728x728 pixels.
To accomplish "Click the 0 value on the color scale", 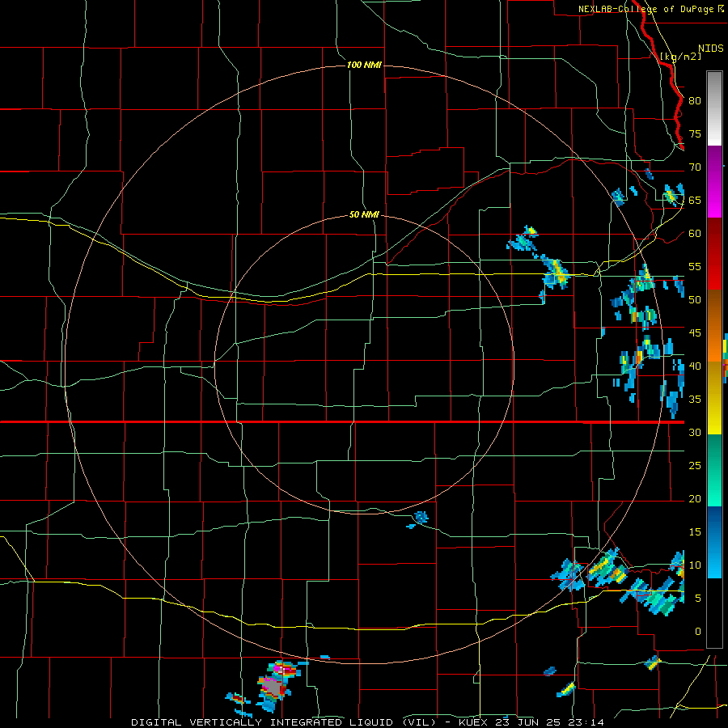I will (698, 632).
